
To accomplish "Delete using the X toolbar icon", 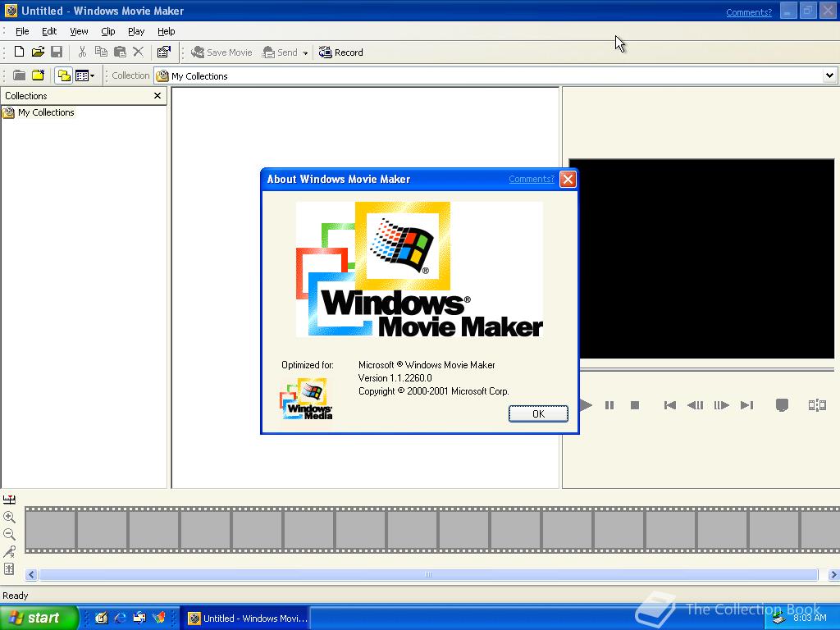I will click(138, 52).
